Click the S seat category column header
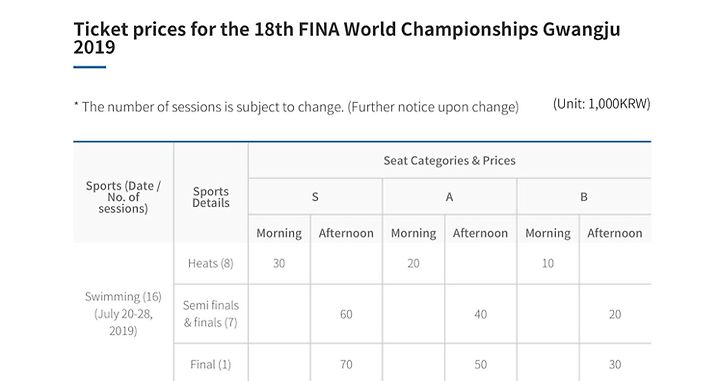Viewport: 720px width, 381px height. click(315, 197)
